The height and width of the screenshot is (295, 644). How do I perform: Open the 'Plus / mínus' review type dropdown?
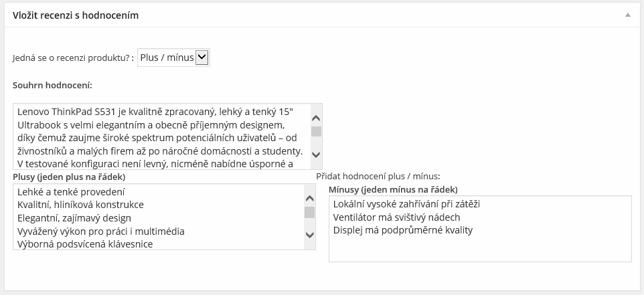click(x=173, y=58)
